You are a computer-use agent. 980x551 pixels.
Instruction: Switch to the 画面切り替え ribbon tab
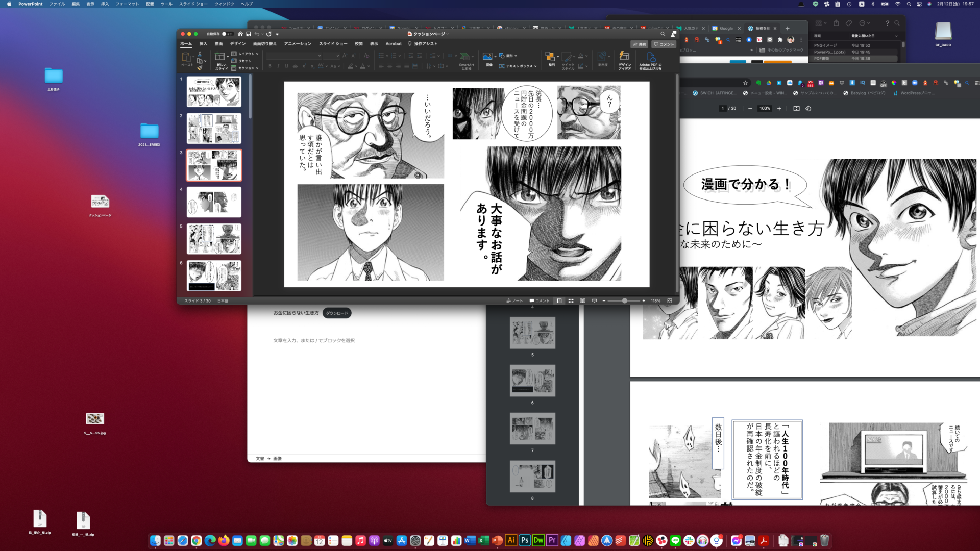pyautogui.click(x=265, y=44)
